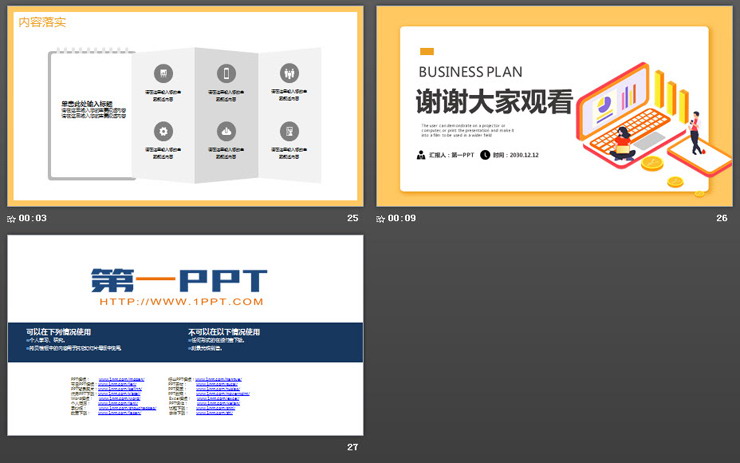This screenshot has width=740, height=463.
Task: Click the slide number 27 label
Action: click(353, 447)
